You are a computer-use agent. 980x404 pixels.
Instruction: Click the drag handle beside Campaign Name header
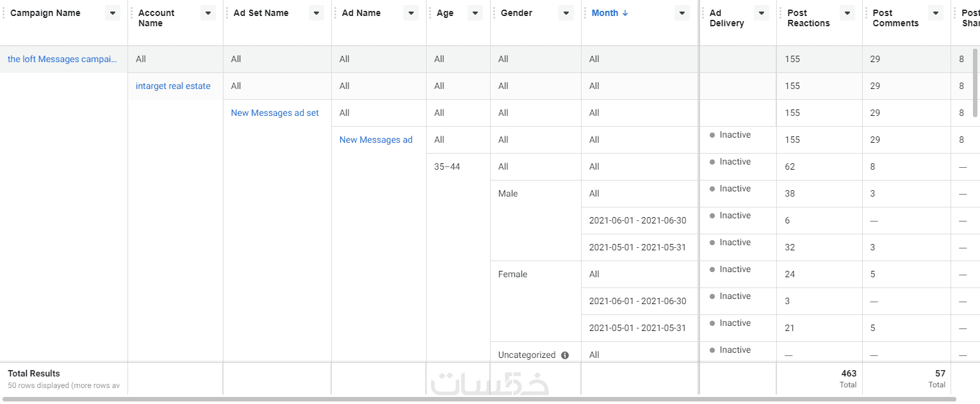4,13
